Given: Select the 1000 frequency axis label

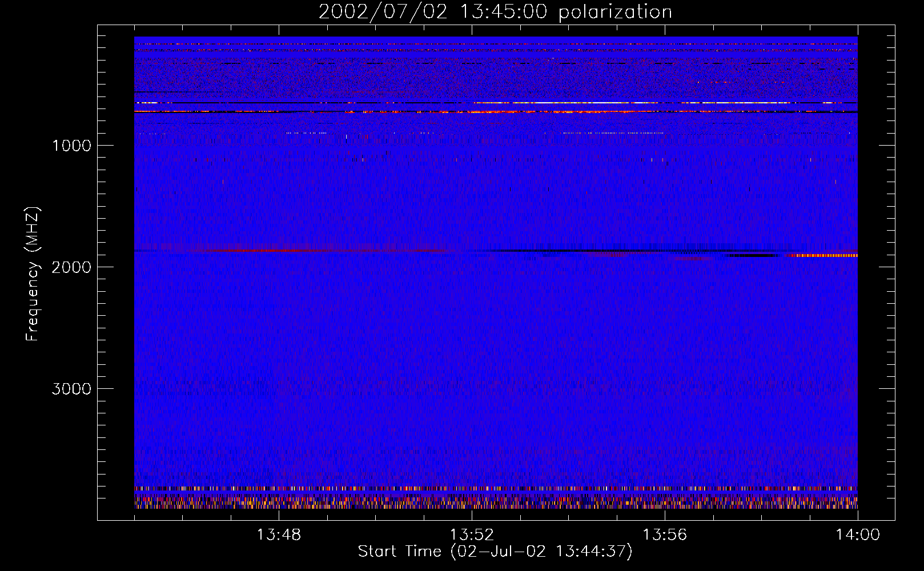Looking at the screenshot, I should point(71,146).
